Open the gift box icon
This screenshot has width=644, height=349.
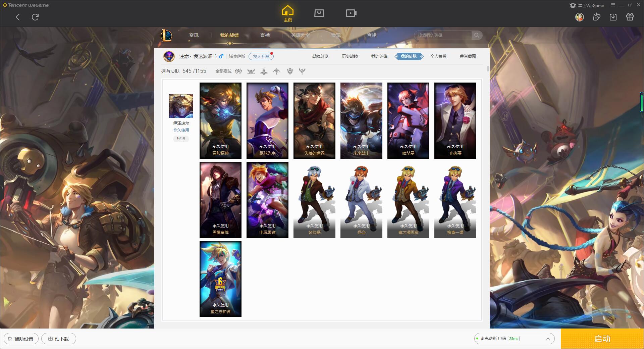coord(630,17)
